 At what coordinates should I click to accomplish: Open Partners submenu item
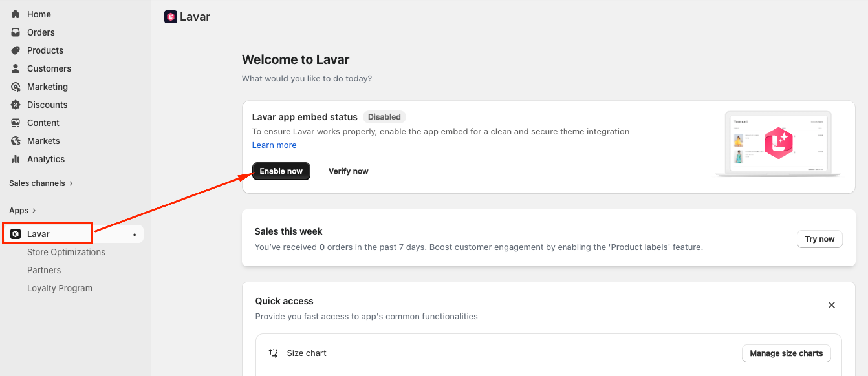44,270
